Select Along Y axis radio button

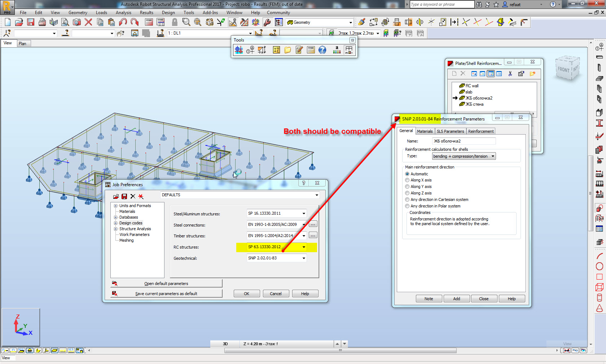coord(407,187)
